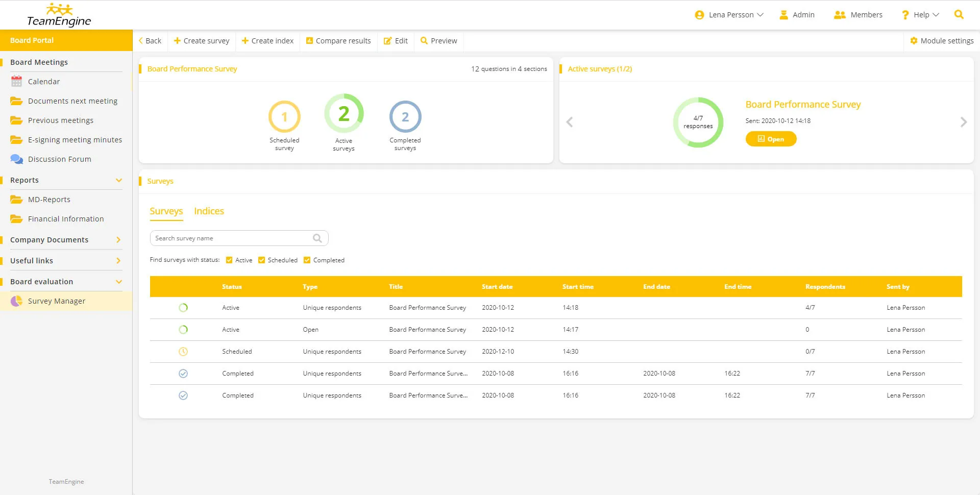The image size is (980, 495).
Task: Sort table by Start date column
Action: (x=497, y=287)
